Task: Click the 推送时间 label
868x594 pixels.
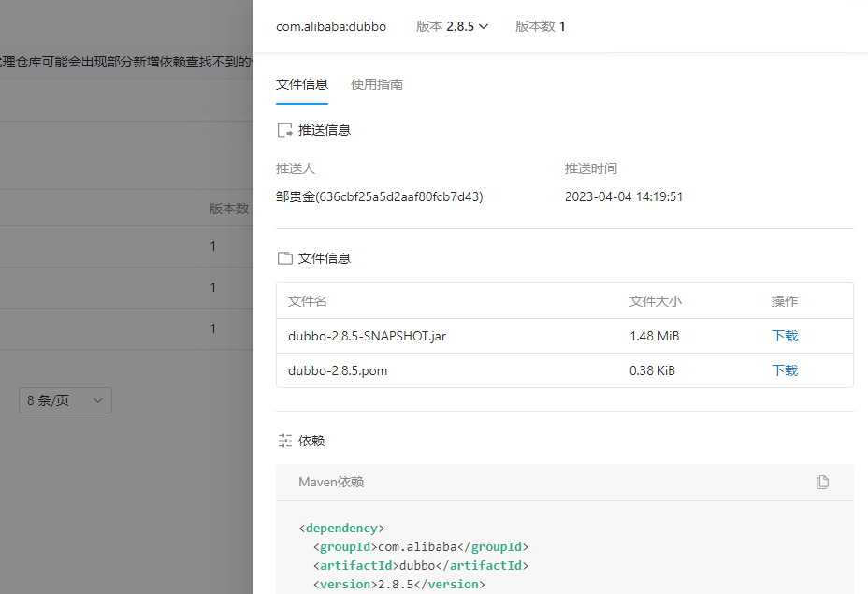Action: (x=590, y=168)
